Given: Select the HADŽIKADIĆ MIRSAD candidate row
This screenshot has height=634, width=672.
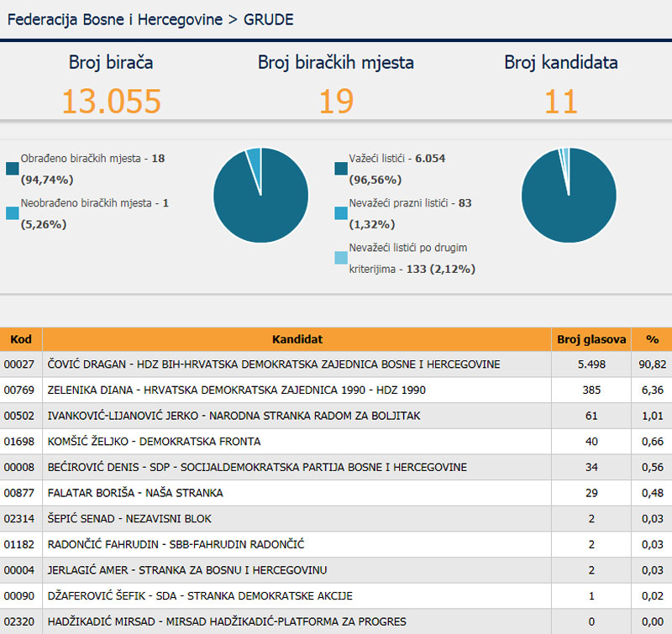Looking at the screenshot, I should (x=336, y=621).
